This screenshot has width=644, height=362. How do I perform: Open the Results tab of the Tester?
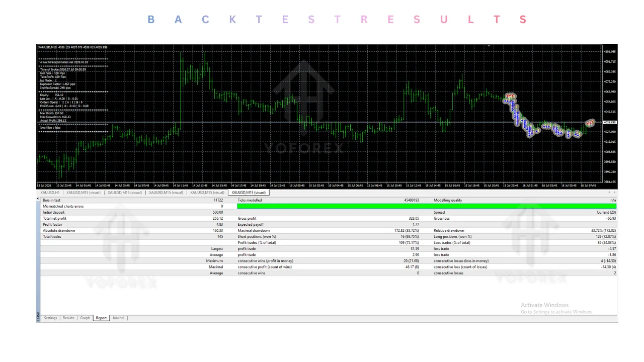click(68, 318)
